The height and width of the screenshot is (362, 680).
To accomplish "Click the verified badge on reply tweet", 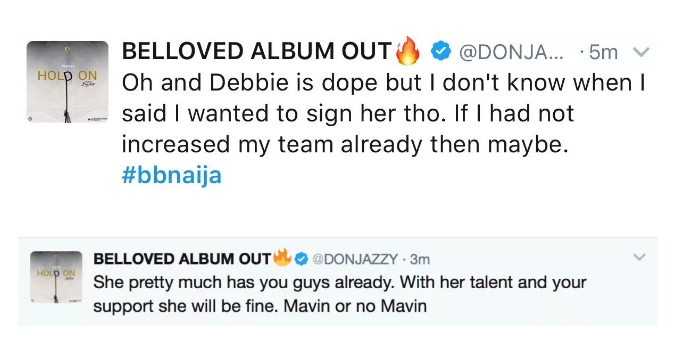I will [x=301, y=259].
